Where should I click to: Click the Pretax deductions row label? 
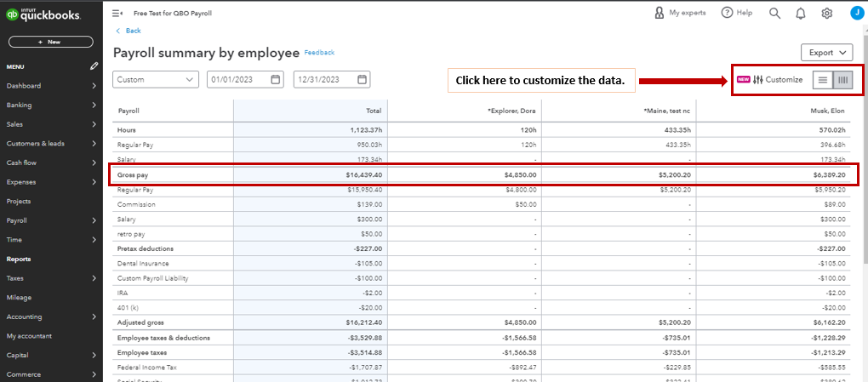[x=145, y=248]
